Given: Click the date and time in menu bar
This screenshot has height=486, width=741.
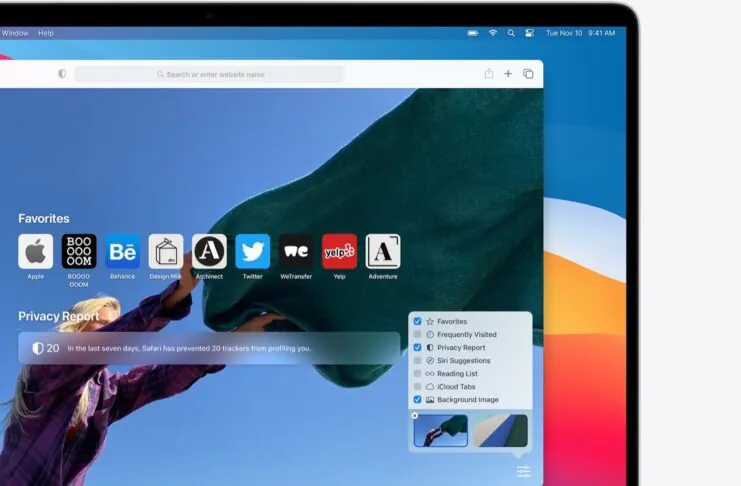Looking at the screenshot, I should (580, 33).
